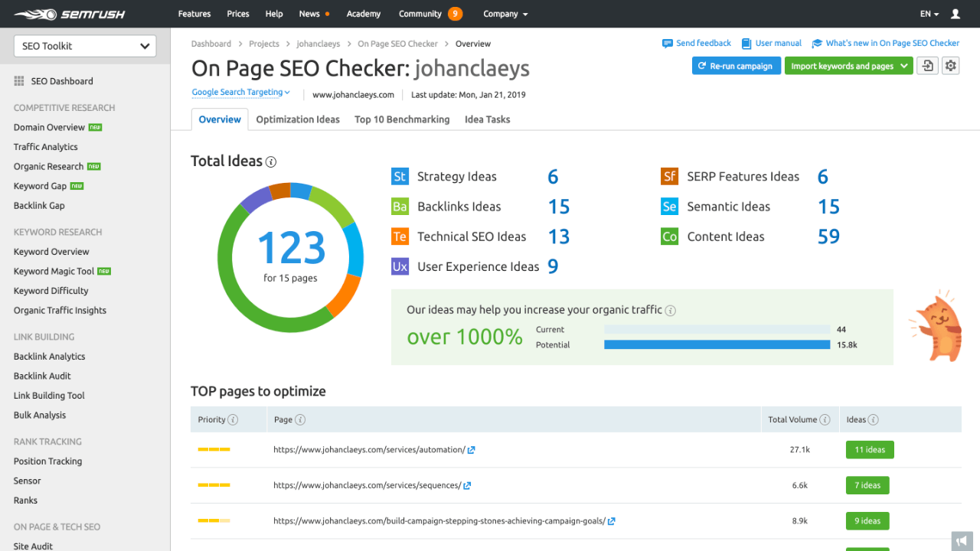Open Organic Traffic Insights in sidebar
980x551 pixels.
coord(60,311)
